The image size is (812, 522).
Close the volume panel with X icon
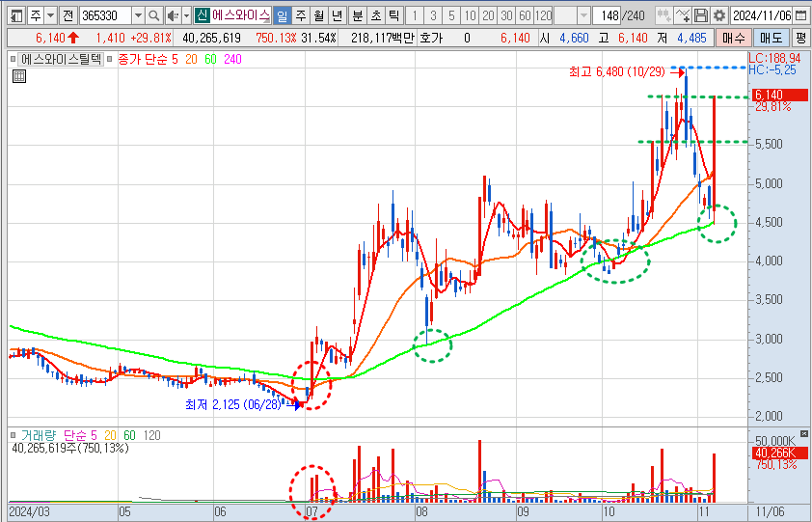803,433
